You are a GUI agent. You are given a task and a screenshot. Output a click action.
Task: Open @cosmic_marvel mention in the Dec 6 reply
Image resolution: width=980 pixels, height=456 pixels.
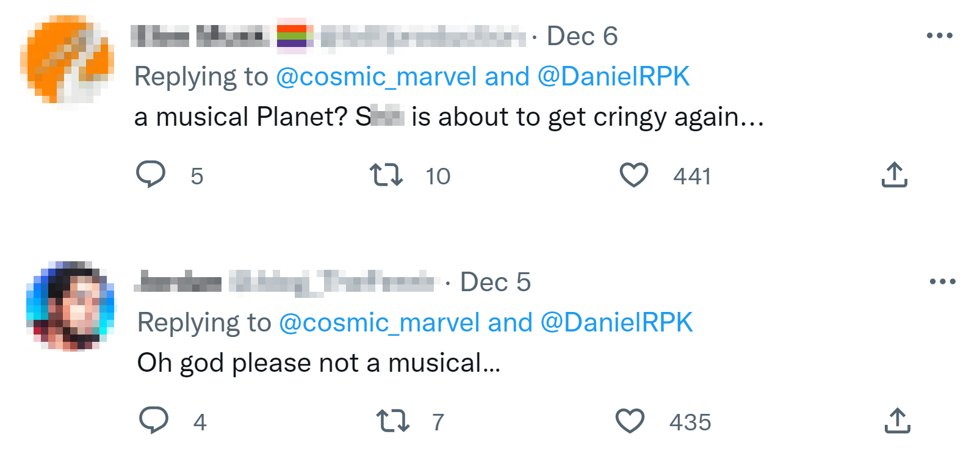pos(376,77)
